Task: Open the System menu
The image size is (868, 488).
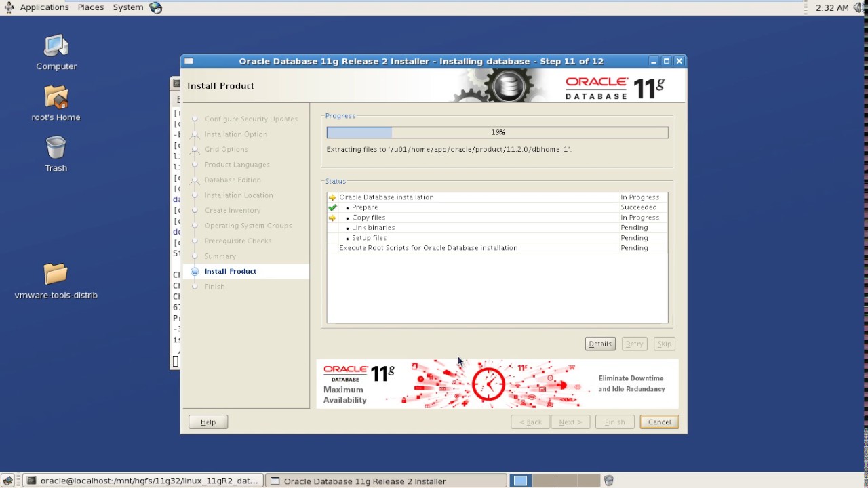Action: [128, 7]
